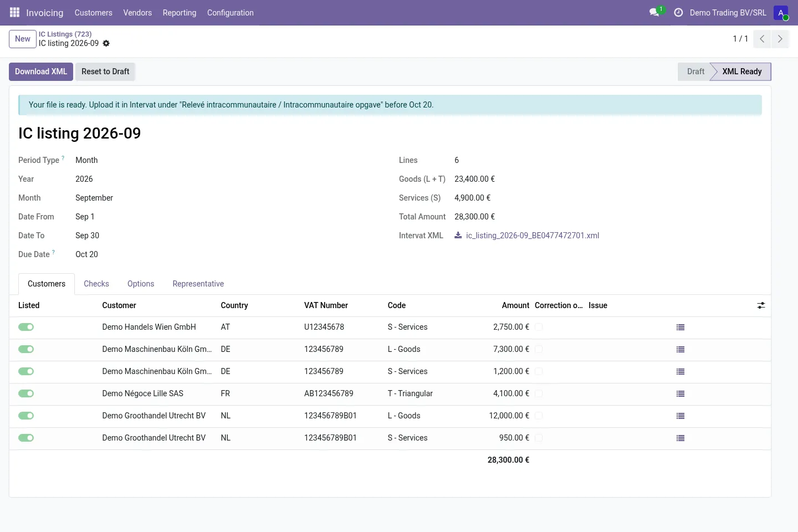Screen dimensions: 798x532
Task: Select the XML Ready status stage
Action: [x=742, y=71]
